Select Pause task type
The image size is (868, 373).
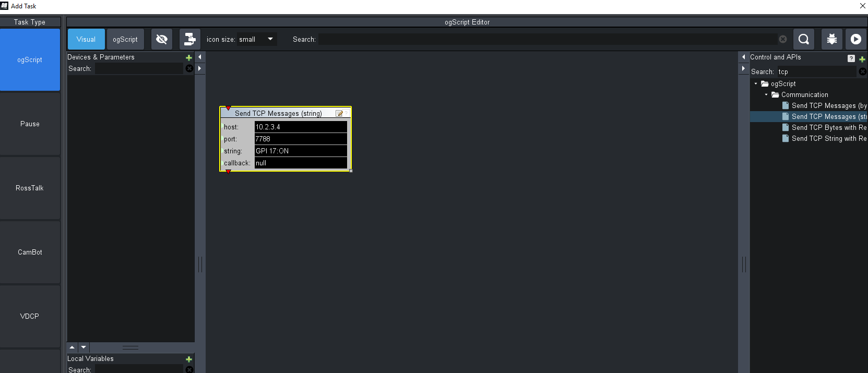point(30,124)
